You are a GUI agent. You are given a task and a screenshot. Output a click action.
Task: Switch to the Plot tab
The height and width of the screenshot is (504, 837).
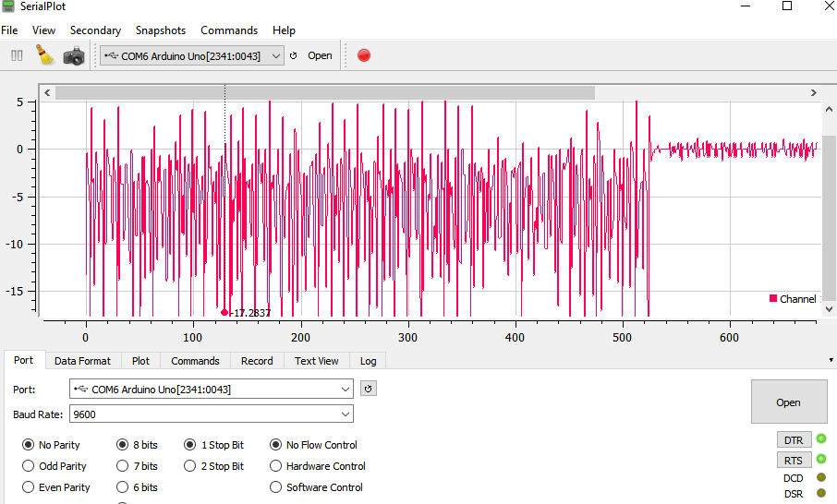pos(141,361)
